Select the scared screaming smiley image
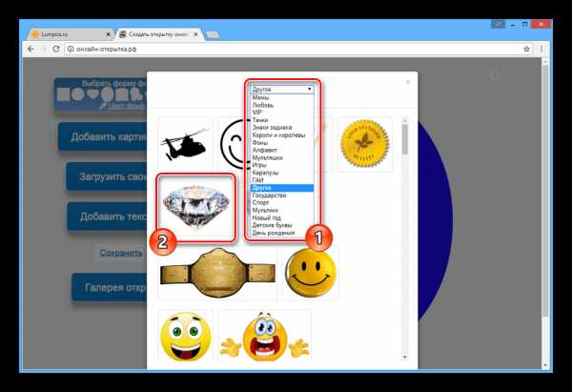This screenshot has height=392, width=572. click(x=265, y=336)
